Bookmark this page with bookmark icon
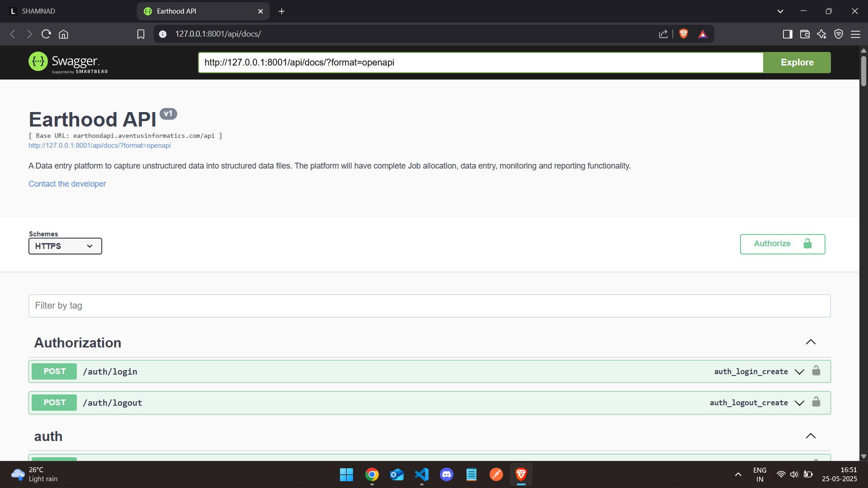This screenshot has height=488, width=868. tap(141, 34)
